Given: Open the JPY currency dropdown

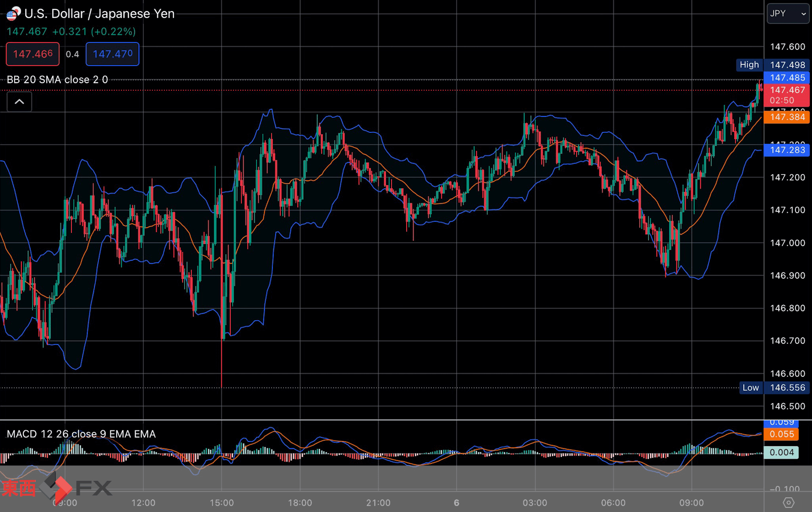Looking at the screenshot, I should 788,14.
